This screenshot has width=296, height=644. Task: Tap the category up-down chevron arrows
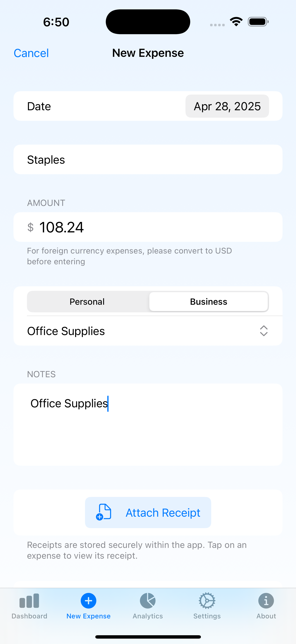[x=263, y=331]
